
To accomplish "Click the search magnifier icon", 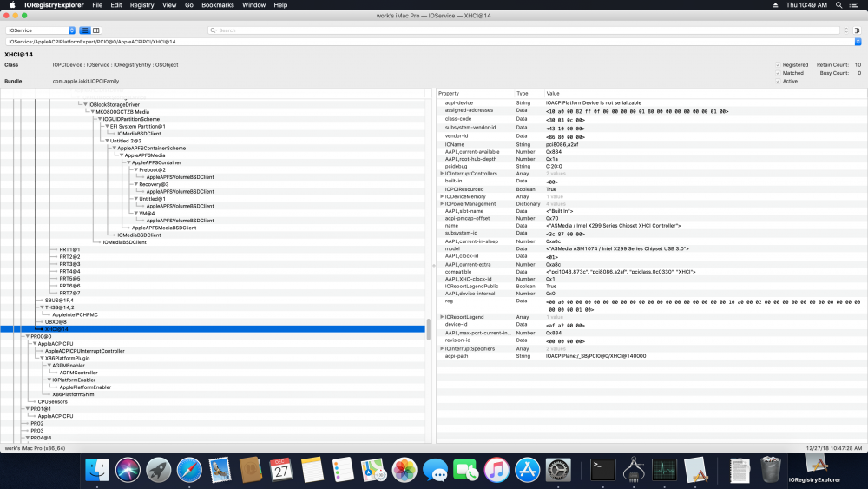I will click(x=214, y=30).
